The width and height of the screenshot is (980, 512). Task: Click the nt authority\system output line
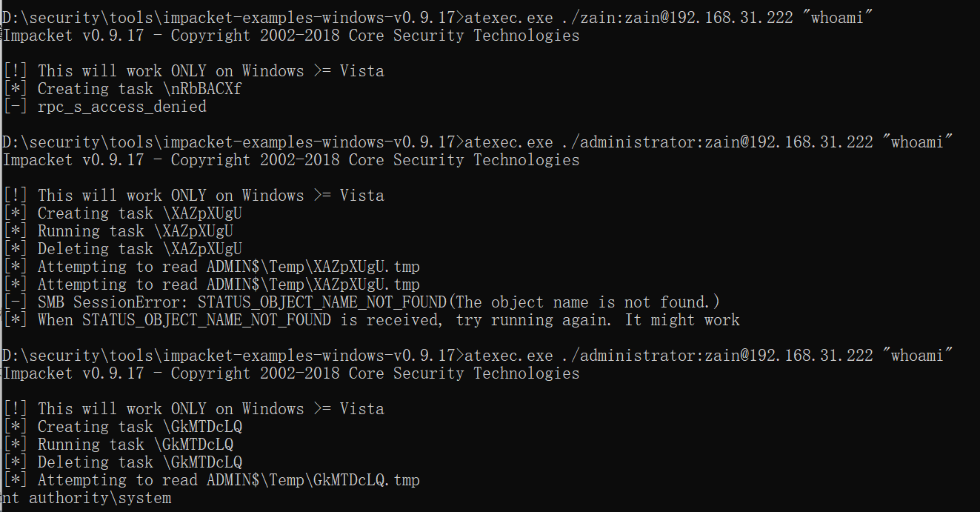pyautogui.click(x=87, y=498)
